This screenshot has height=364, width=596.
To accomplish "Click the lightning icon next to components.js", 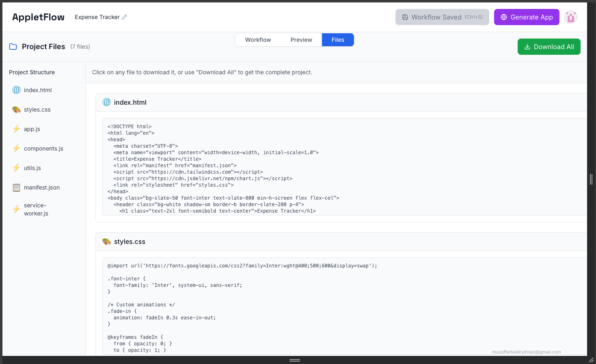I will (16, 148).
